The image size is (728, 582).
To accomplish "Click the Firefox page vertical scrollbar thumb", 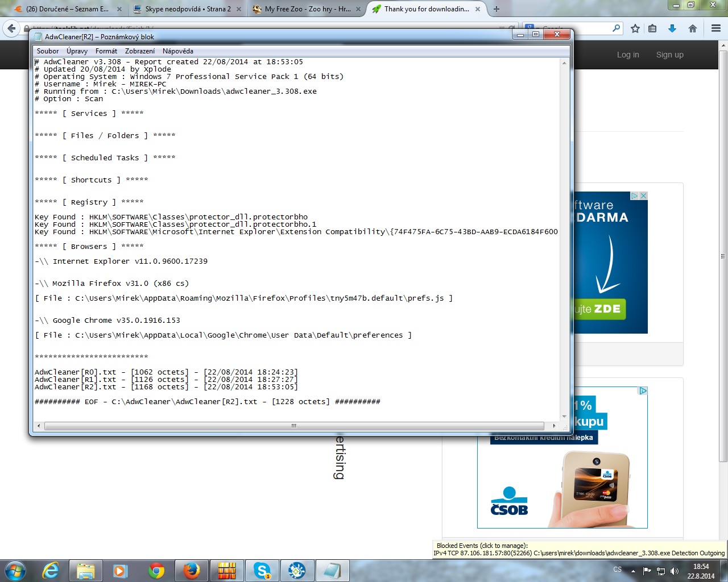I will point(723,256).
